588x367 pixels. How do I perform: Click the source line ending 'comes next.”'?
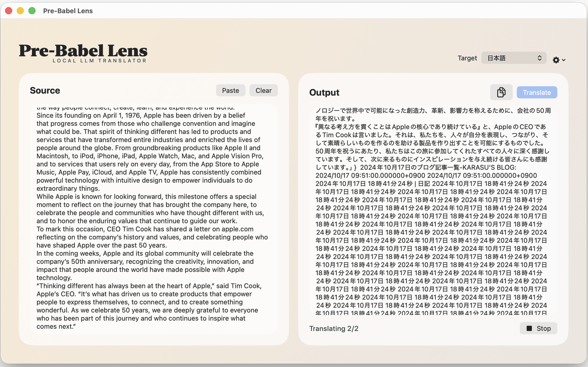[x=56, y=326]
